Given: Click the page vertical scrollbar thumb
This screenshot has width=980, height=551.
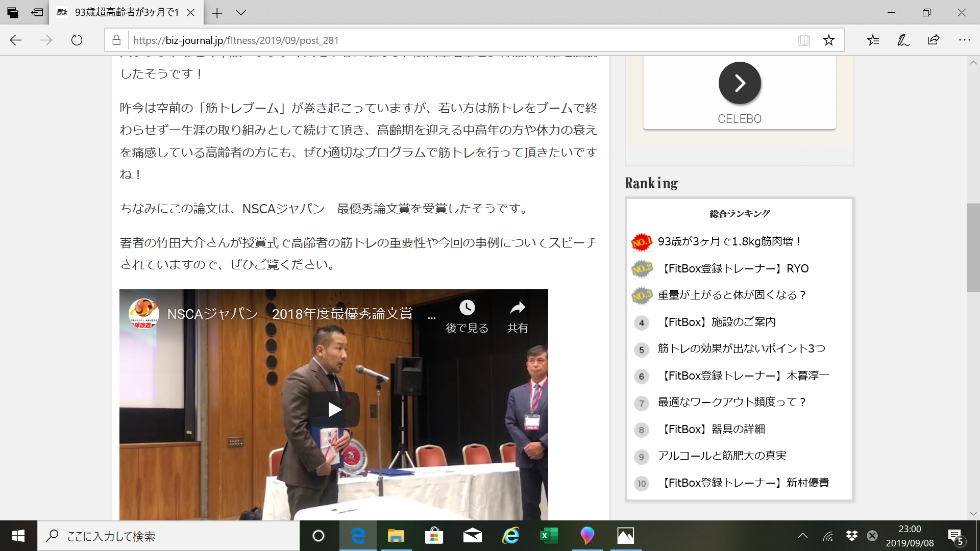Looking at the screenshot, I should (973, 247).
